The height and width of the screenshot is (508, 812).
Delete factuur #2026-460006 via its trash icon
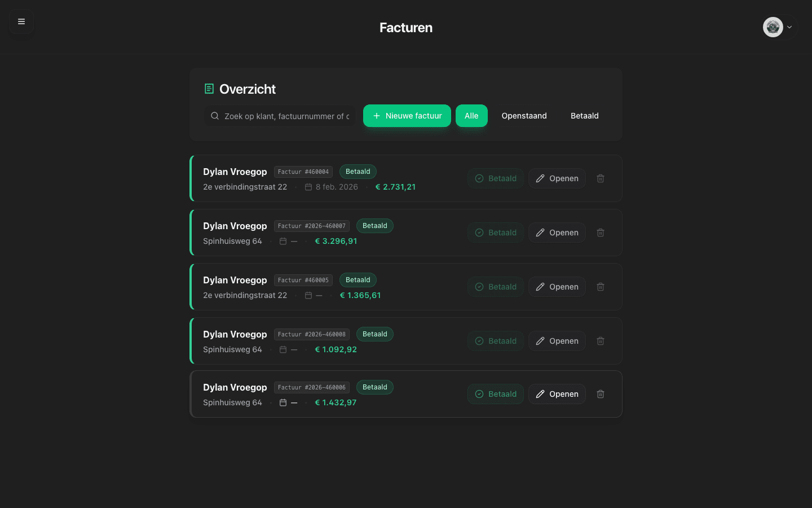point(600,394)
